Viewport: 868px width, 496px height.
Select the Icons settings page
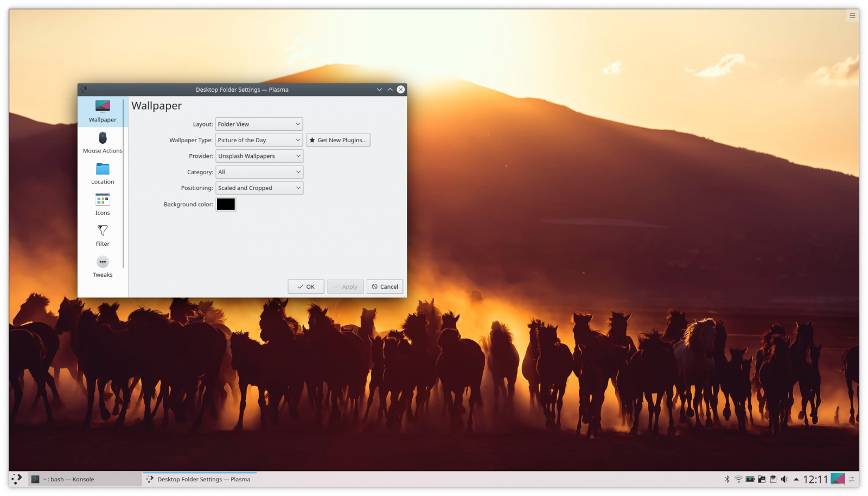102,205
